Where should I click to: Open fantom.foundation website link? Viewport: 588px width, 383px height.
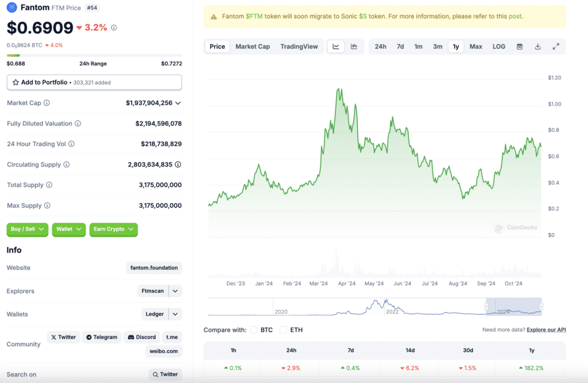click(x=154, y=268)
